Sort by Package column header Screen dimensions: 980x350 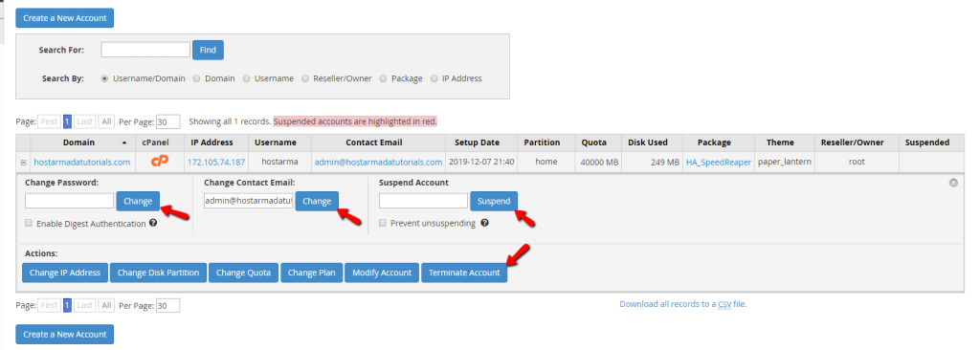coord(714,143)
